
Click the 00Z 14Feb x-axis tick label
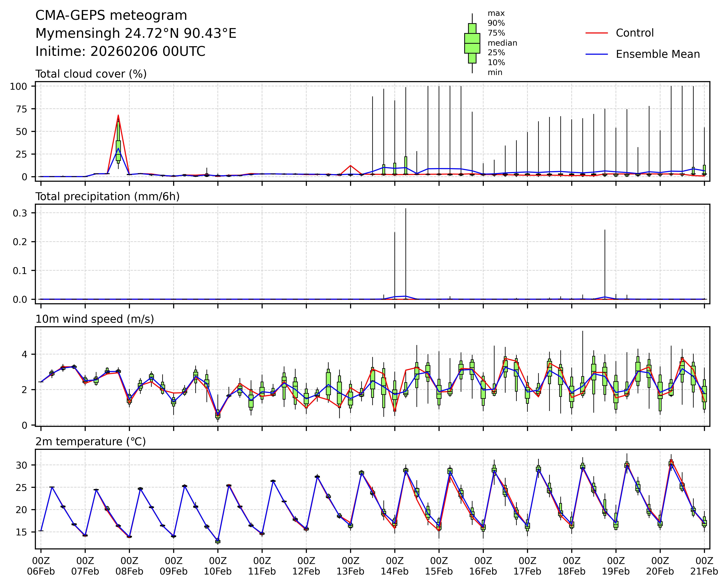click(x=395, y=566)
